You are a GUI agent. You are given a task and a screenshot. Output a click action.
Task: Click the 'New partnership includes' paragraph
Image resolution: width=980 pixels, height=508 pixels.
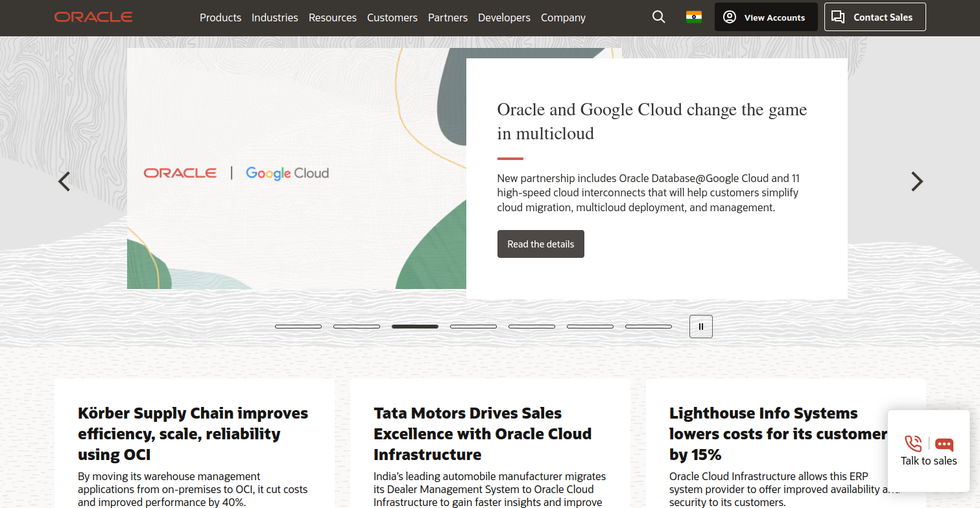[648, 193]
